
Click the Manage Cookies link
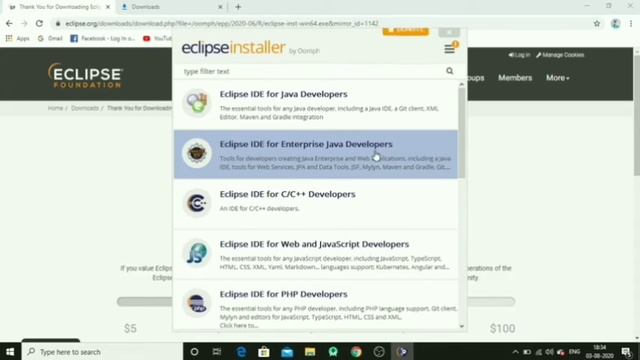click(560, 55)
